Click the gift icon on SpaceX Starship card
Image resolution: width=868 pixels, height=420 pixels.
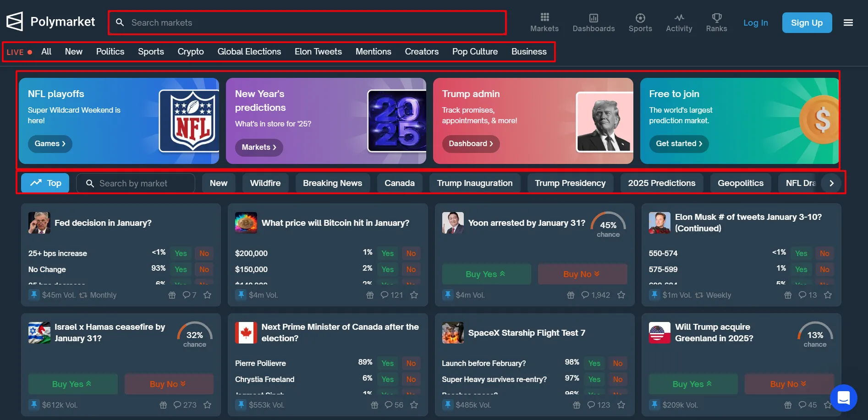pos(577,405)
